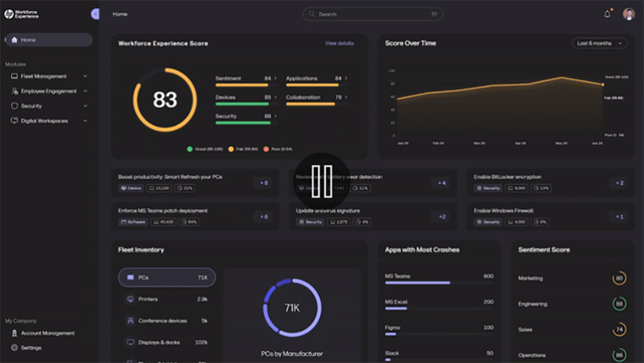This screenshot has height=363, width=644.
Task: Click the Settings gear icon in the sidebar
Action: (x=14, y=348)
